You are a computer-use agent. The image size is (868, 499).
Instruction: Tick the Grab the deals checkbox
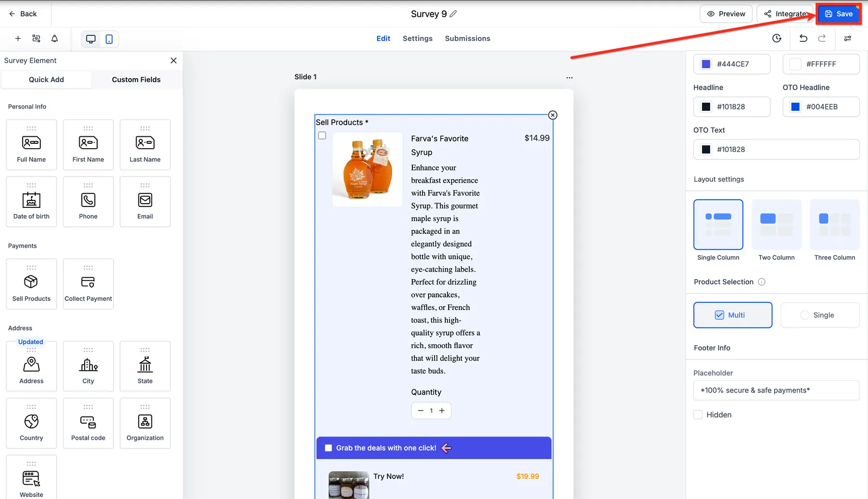[328, 448]
